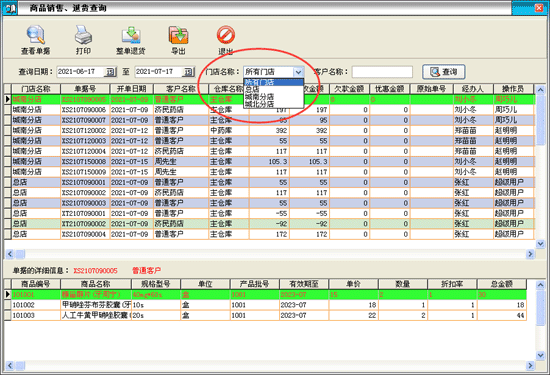Click down arrow of the sales list scrollbar

540,243
